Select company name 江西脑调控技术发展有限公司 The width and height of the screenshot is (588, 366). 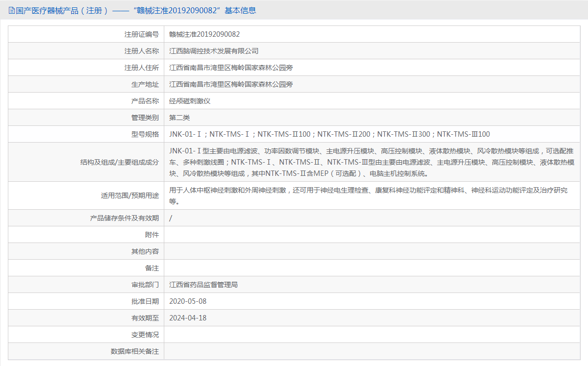(214, 51)
